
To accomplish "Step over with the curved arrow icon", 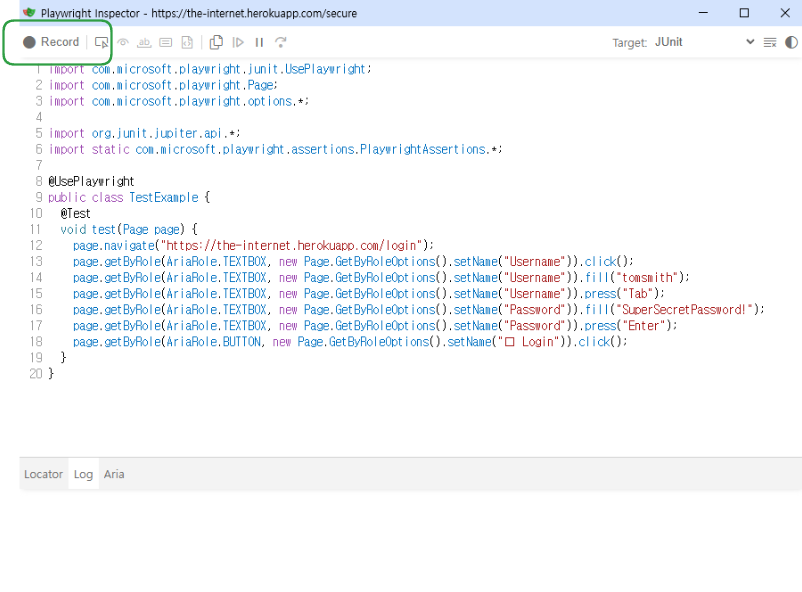I will (x=280, y=42).
